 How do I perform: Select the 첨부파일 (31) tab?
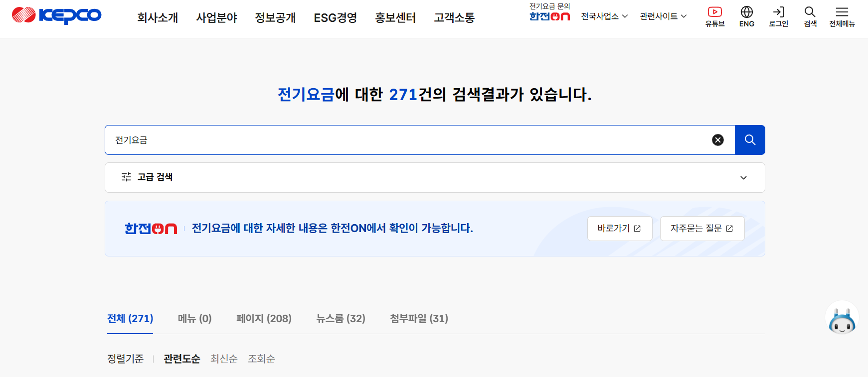pyautogui.click(x=419, y=319)
